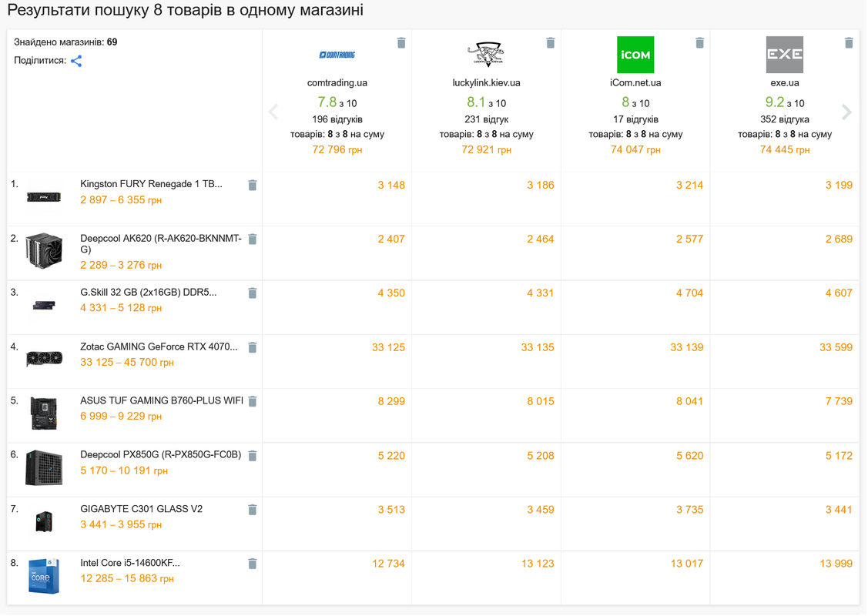Open the 352 відгука reviews for exe.ua

click(784, 119)
